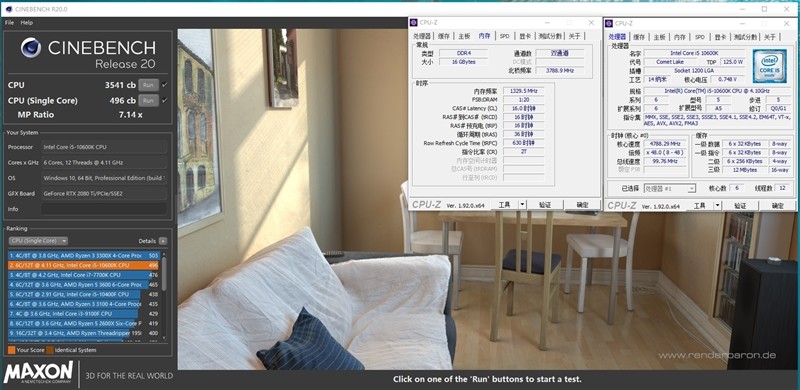
Task: Click the CPU-Z title bar icon of processor window
Action: coord(610,23)
